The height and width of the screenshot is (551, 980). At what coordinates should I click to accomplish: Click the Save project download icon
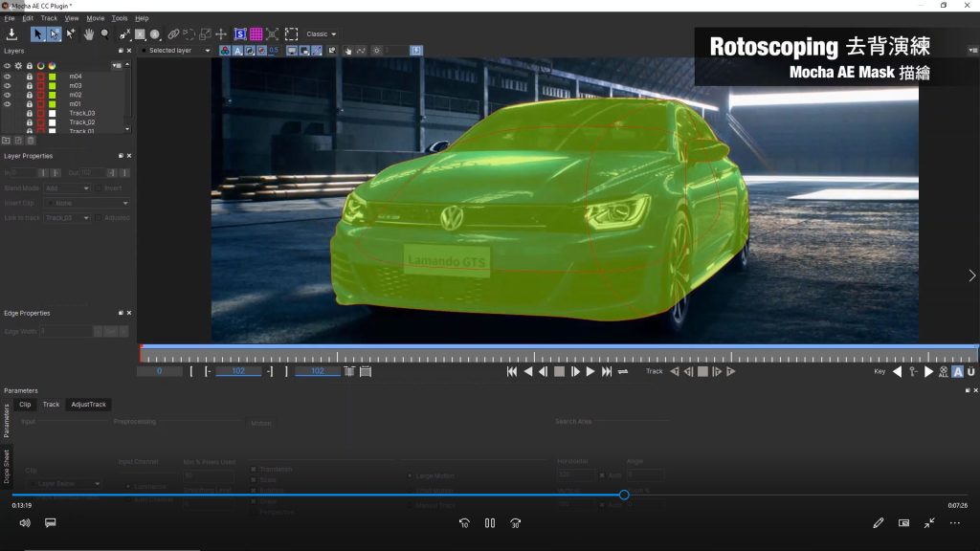tap(12, 34)
